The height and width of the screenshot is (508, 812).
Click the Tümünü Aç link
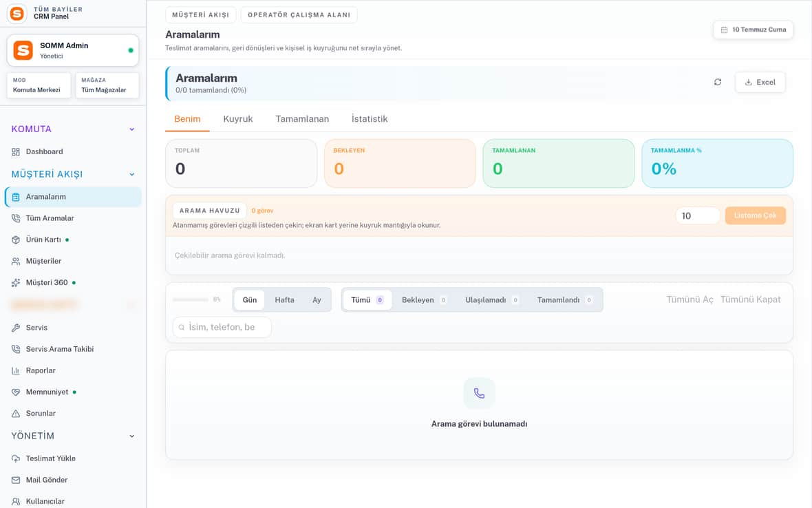click(x=690, y=300)
